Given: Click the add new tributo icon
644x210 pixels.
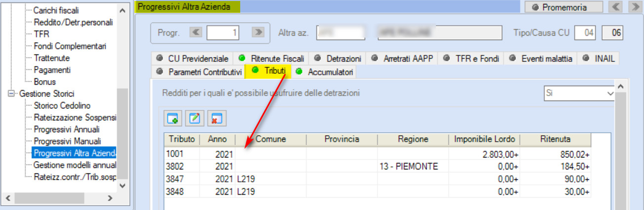Looking at the screenshot, I should point(172,118).
